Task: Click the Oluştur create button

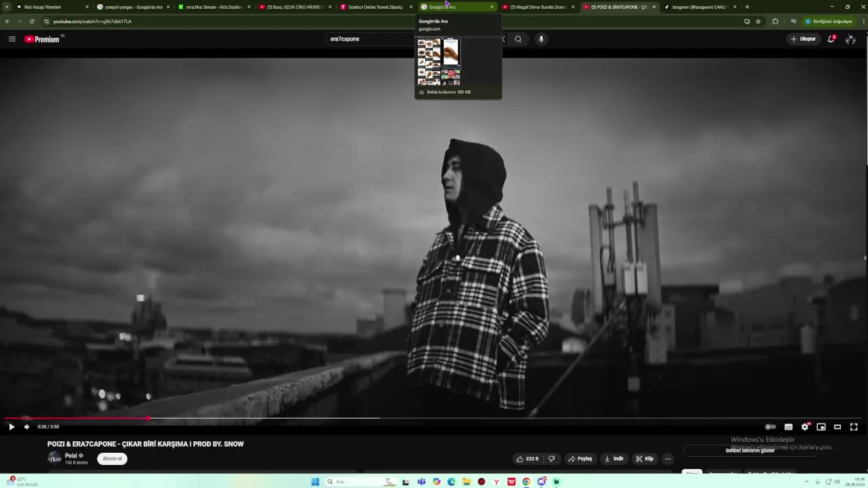Action: coord(803,39)
